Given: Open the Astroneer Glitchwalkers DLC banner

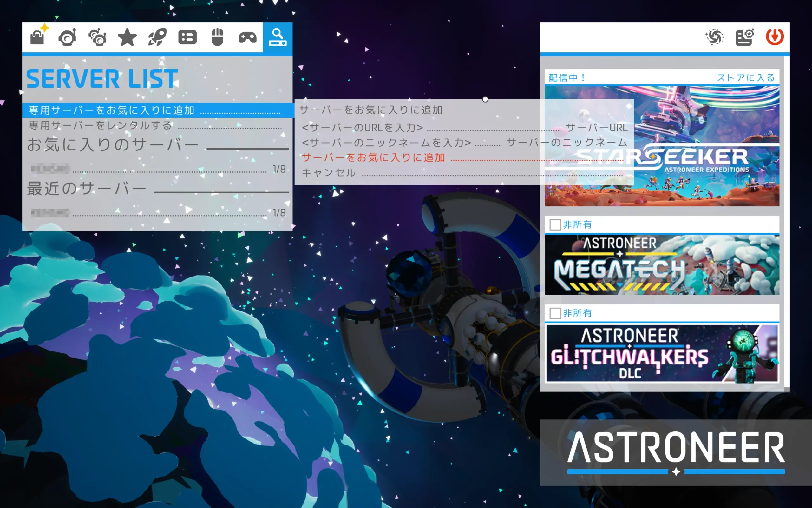Looking at the screenshot, I should point(662,353).
